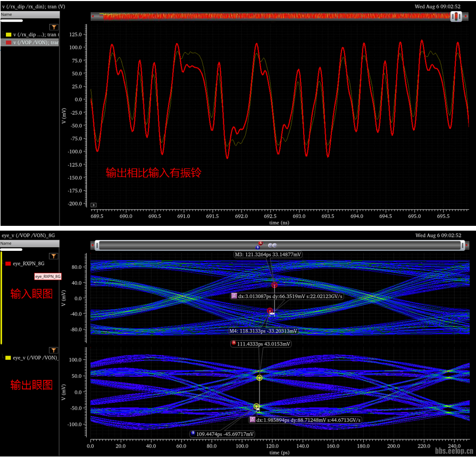
Task: Click the 109.4474ps -45.69717mV marker label
Action: click(x=222, y=434)
